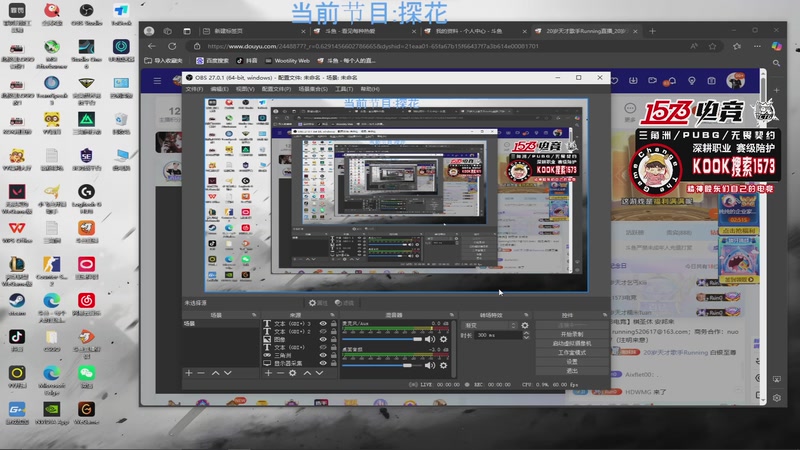The width and height of the screenshot is (800, 450).
Task: Open browser settings ellipsis menu
Action: pos(757,46)
